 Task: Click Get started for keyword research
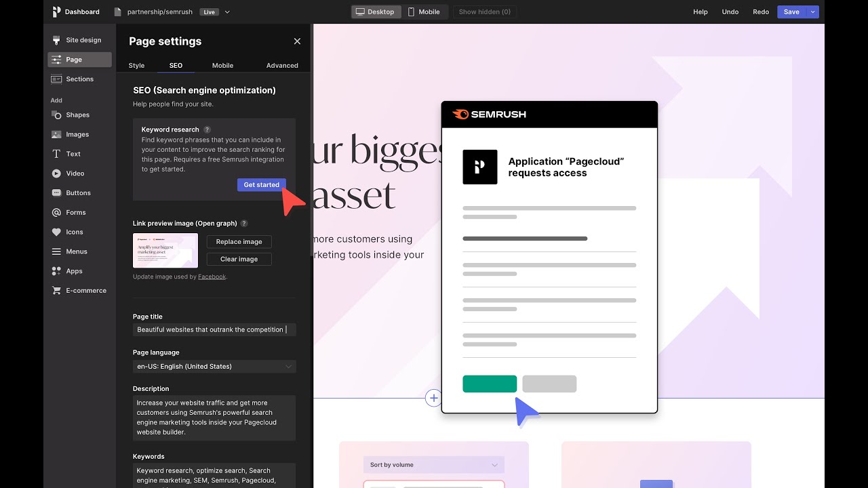(261, 185)
